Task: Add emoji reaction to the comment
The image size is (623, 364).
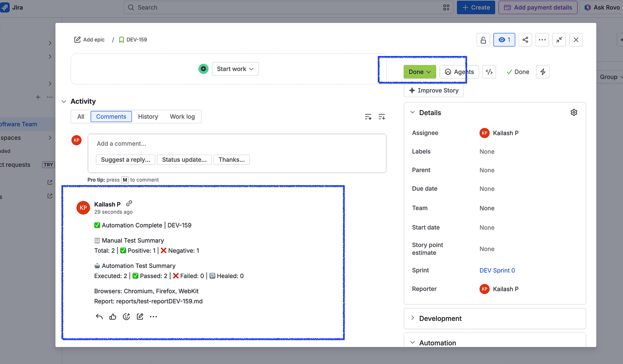Action: (127, 317)
